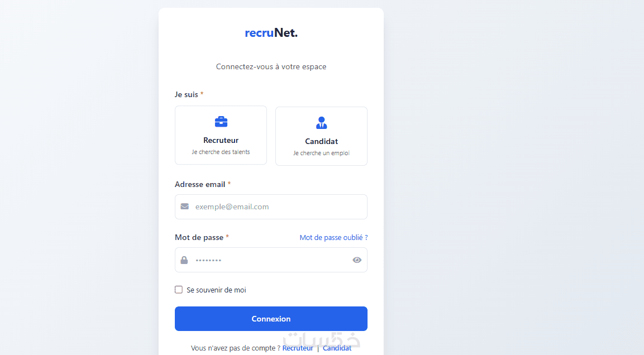This screenshot has width=644, height=355.
Task: Show password using the eye icon
Action: tap(357, 260)
